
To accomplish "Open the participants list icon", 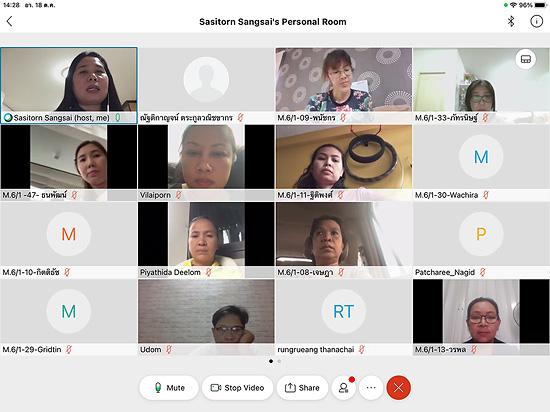I will click(x=344, y=387).
